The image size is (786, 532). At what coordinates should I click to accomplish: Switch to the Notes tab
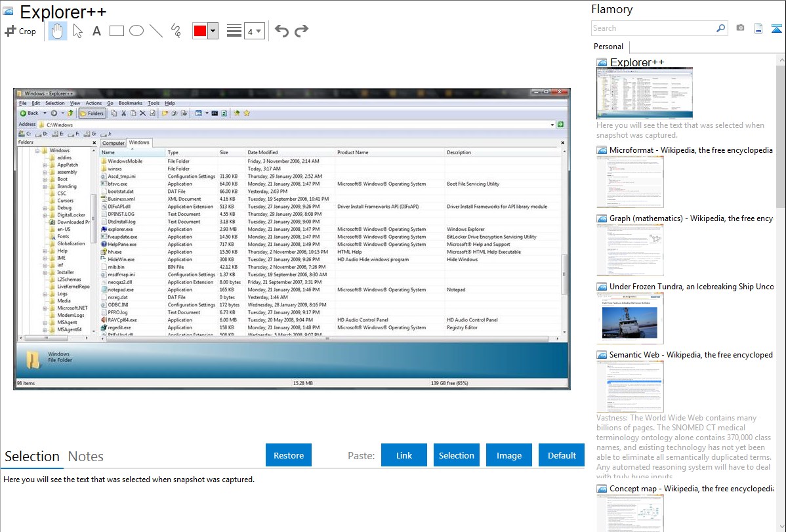point(86,457)
